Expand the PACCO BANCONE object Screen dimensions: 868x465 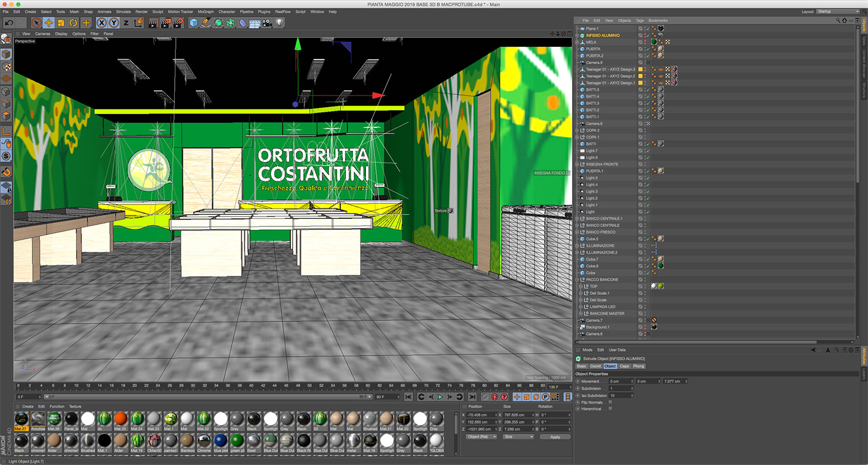[577, 280]
